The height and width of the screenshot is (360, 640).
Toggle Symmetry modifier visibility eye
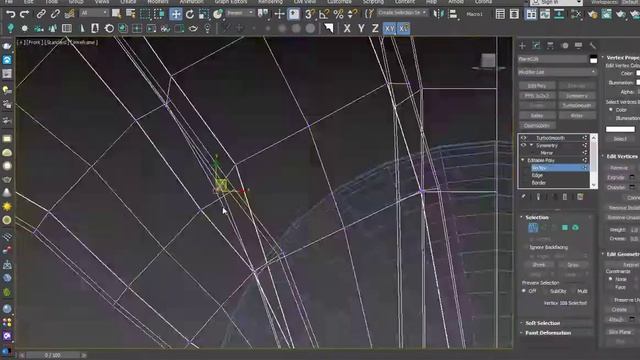pos(524,145)
